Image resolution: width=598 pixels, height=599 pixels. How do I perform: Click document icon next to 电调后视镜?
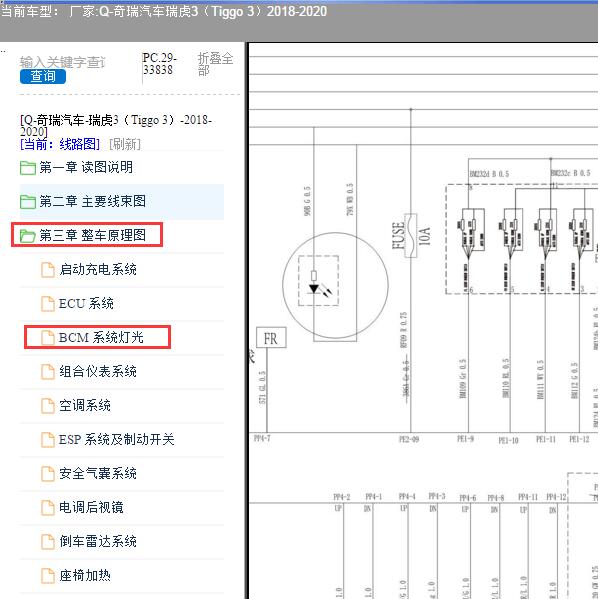pos(48,508)
